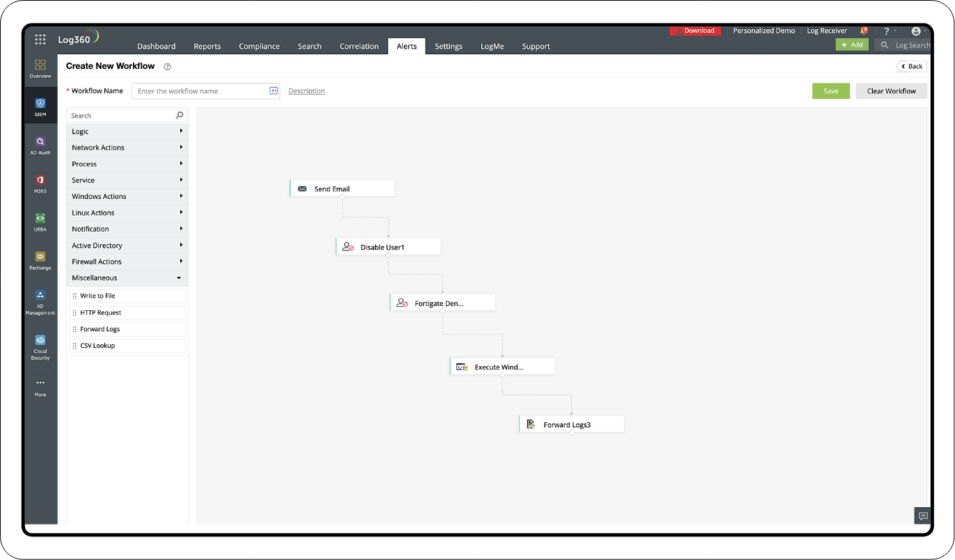Expand the Logic category
This screenshot has width=955, height=560.
[127, 131]
